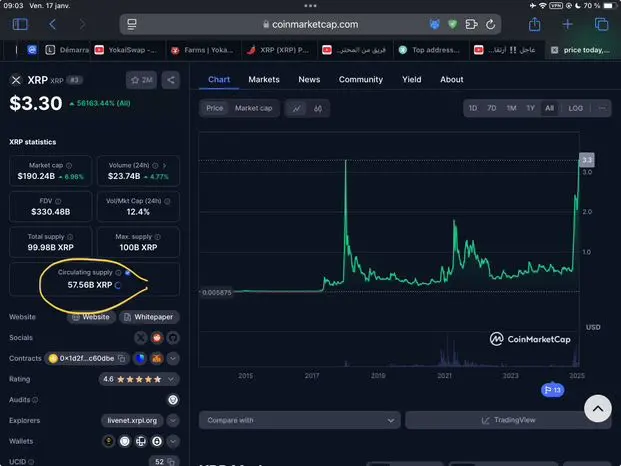Show the Safari tab overview icon

tap(602, 24)
